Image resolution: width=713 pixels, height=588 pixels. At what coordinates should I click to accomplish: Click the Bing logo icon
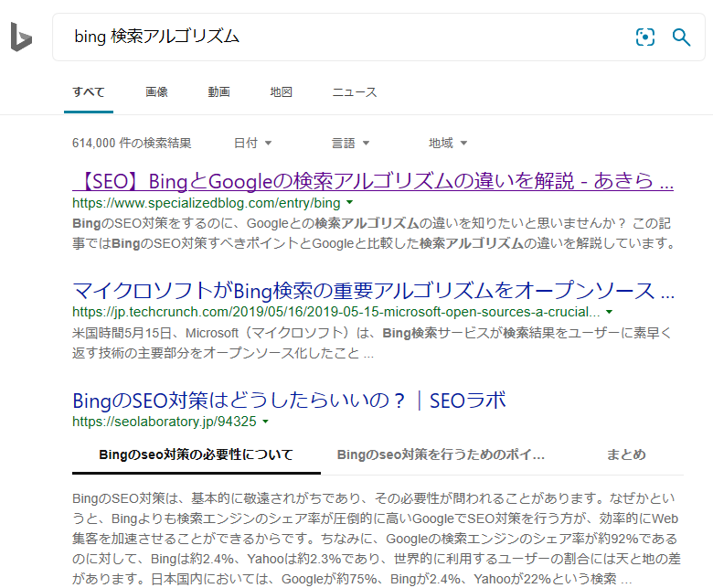click(x=21, y=37)
